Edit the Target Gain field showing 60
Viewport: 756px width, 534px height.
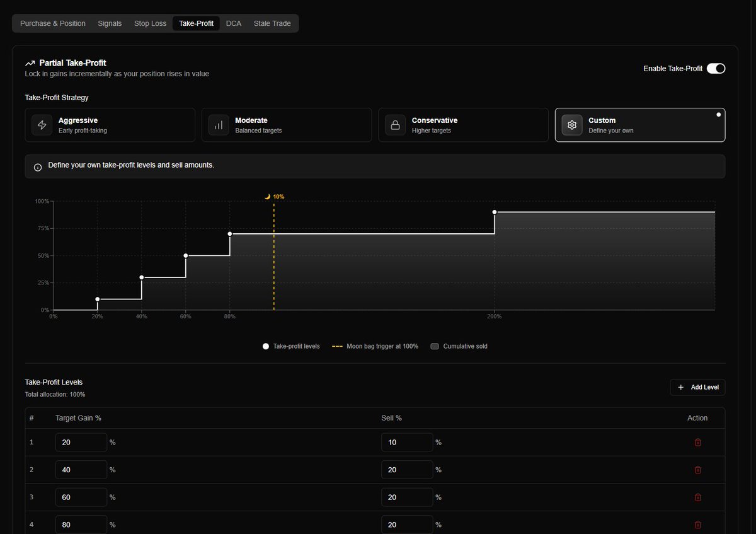[81, 497]
